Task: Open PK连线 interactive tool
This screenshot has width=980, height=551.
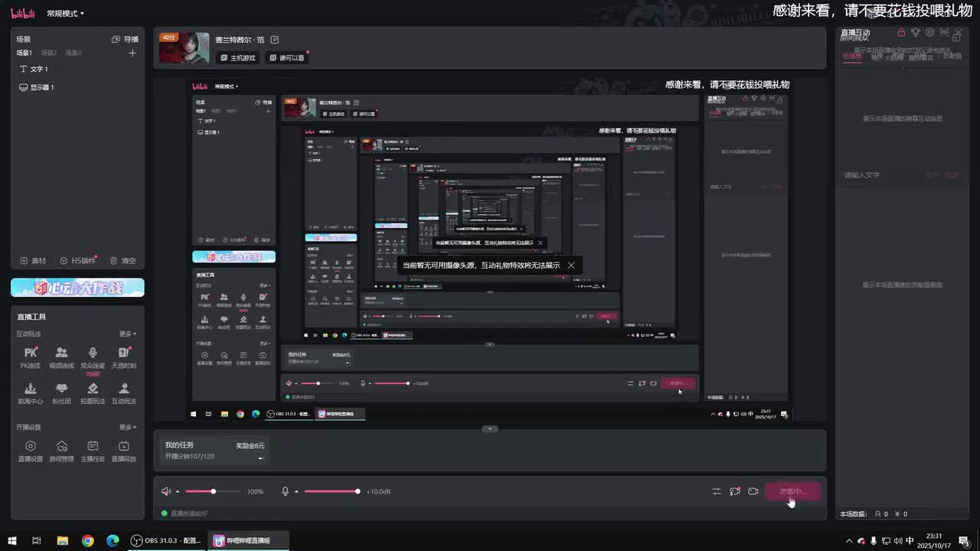Action: 31,357
